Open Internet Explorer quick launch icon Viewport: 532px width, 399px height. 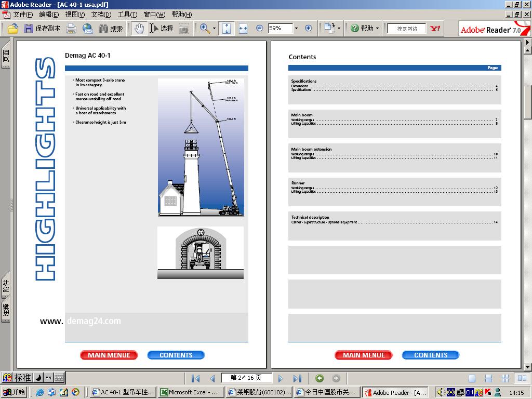click(x=39, y=392)
